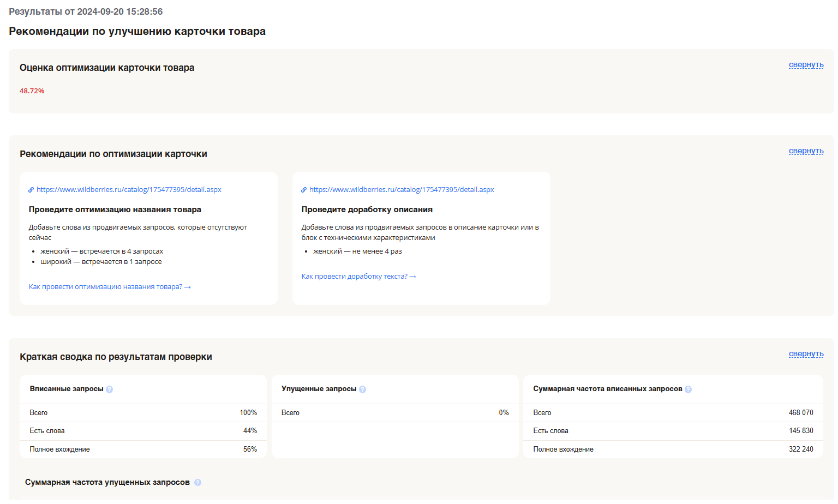Select the 145 830 Есть слова frequency value
This screenshot has width=838, height=504.
click(800, 431)
